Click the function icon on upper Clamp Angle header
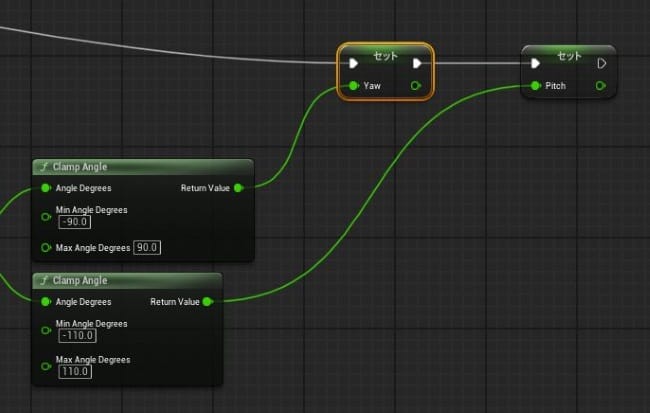The height and width of the screenshot is (413, 650). click(44, 167)
